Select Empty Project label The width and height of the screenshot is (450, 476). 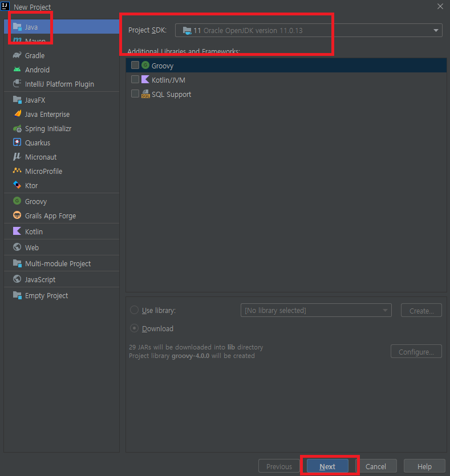tap(46, 296)
